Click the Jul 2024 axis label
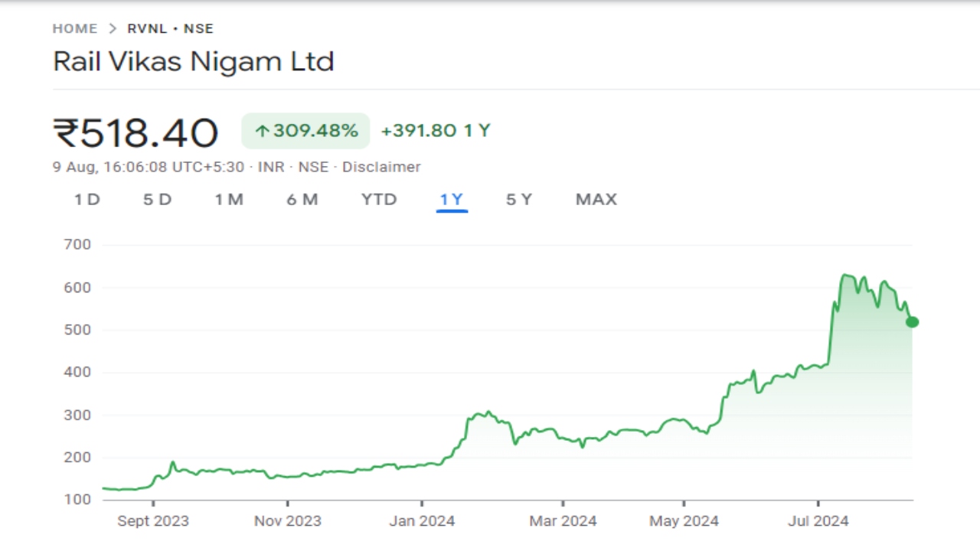Image resolution: width=980 pixels, height=551 pixels. click(818, 521)
